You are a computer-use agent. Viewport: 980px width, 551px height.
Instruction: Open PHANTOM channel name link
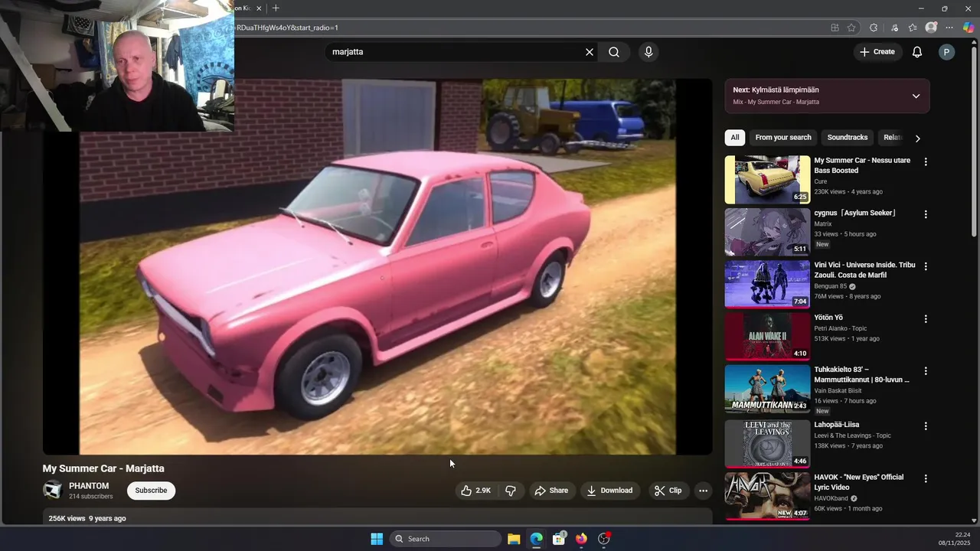(x=89, y=486)
